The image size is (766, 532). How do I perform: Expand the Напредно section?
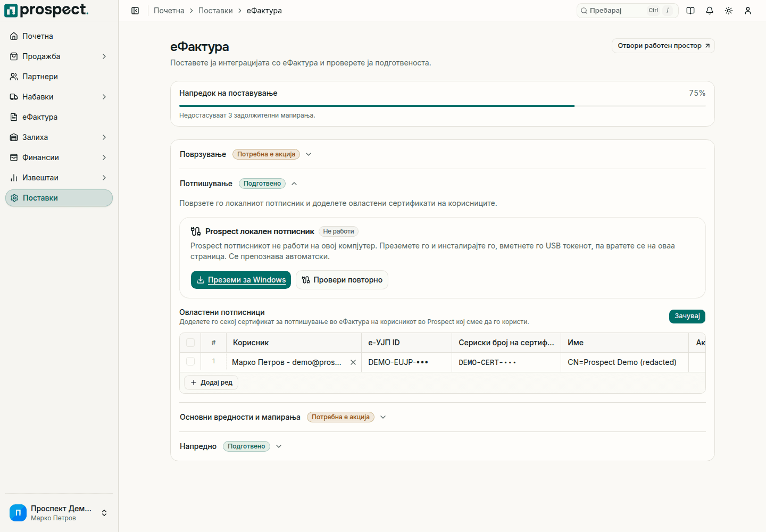pyautogui.click(x=279, y=446)
